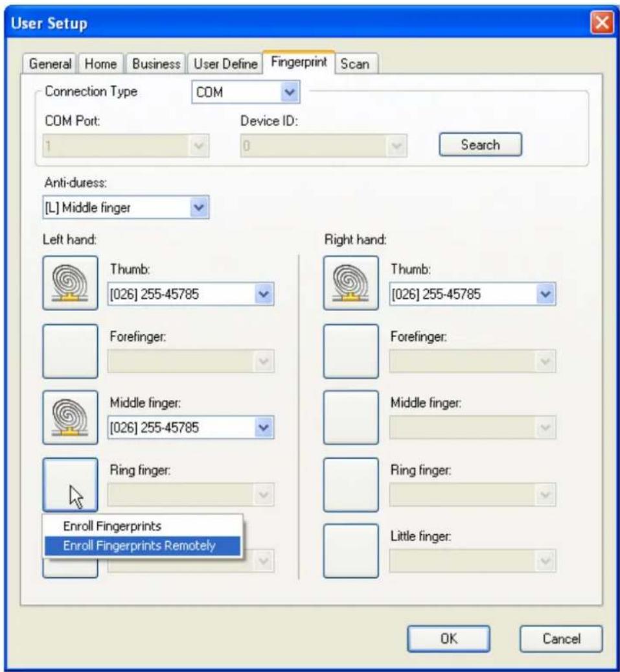Click the right hand Thumb fingerprint icon
This screenshot has height=672, width=620.
click(x=351, y=283)
